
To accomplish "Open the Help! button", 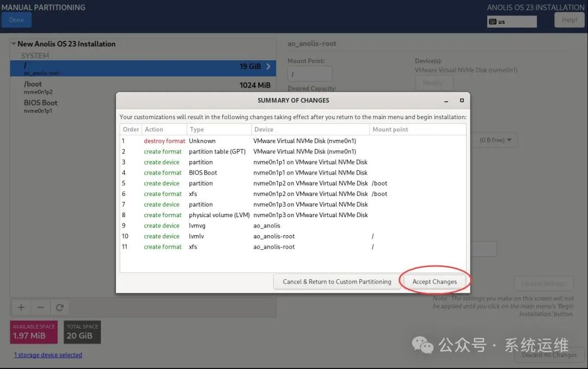I will (x=569, y=20).
